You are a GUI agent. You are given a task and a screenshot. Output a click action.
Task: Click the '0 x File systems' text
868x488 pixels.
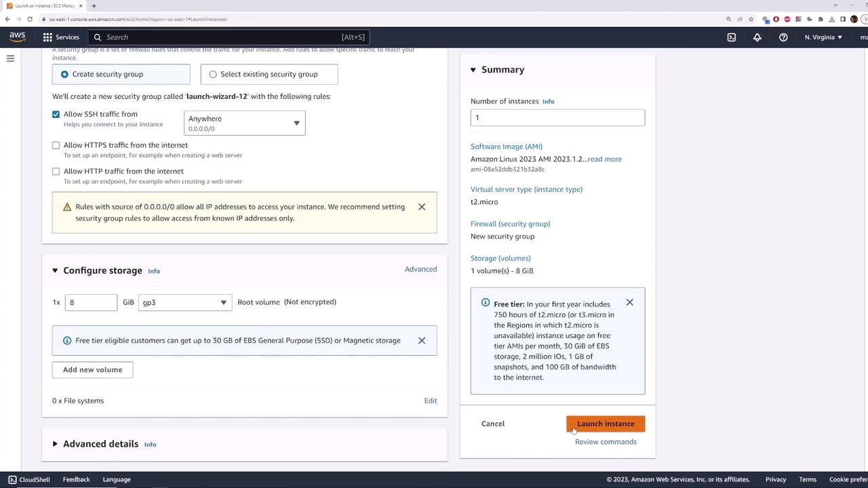[78, 401]
